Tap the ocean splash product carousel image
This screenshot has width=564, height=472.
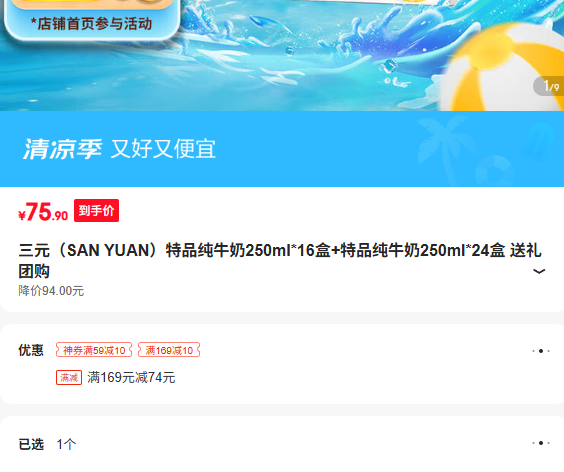pos(282,55)
